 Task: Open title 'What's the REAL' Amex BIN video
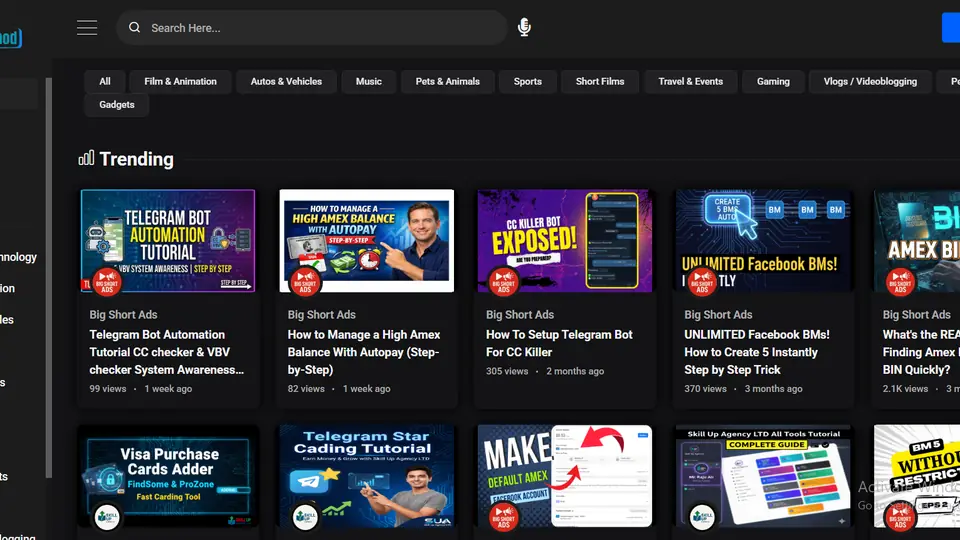(921, 352)
